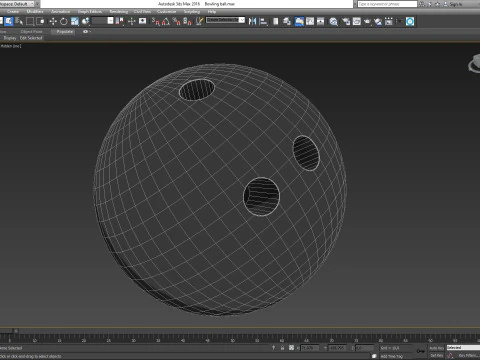Open the Reference Coordinate System dropdown
This screenshot has width=480, height=360.
(x=102, y=21)
